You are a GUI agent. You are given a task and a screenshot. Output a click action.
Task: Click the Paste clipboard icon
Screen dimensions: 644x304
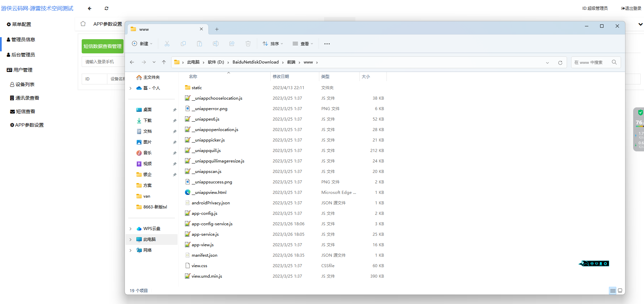199,44
